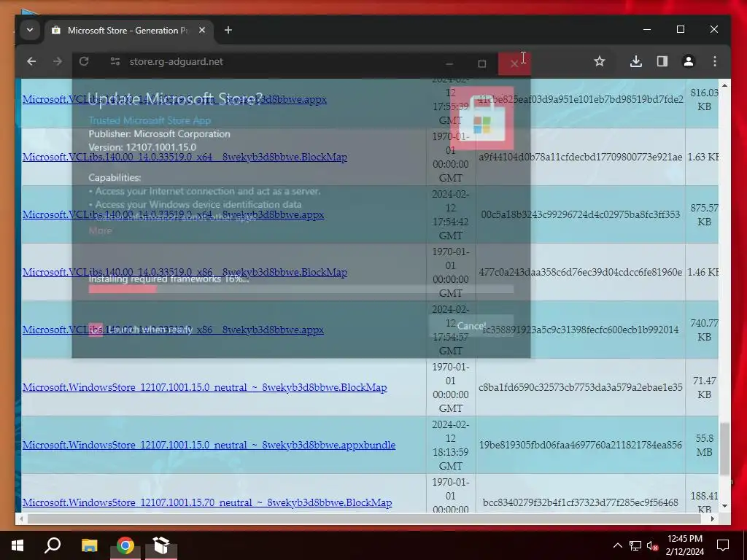Screen dimensions: 747x560
Task: Open the notification center icon
Action: 723,545
